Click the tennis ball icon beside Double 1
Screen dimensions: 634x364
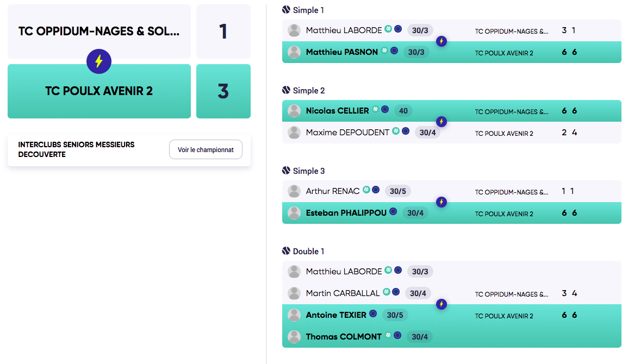286,251
